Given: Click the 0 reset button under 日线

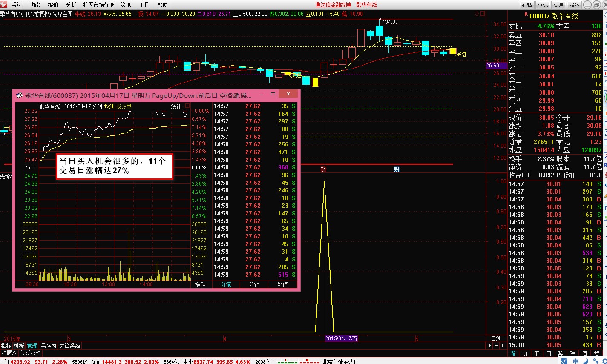Looking at the screenshot, I should [x=503, y=346].
